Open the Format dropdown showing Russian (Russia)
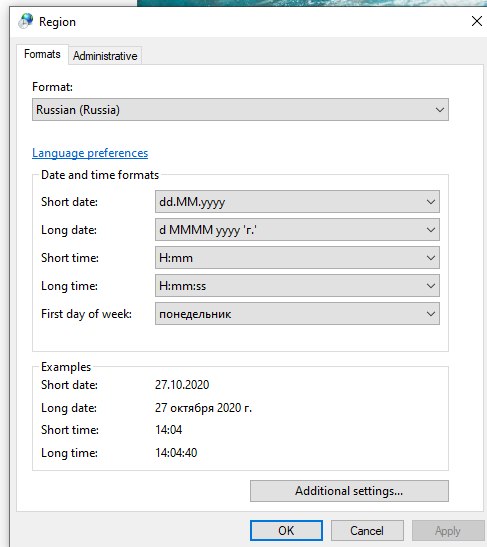The height and width of the screenshot is (547, 487). point(240,110)
